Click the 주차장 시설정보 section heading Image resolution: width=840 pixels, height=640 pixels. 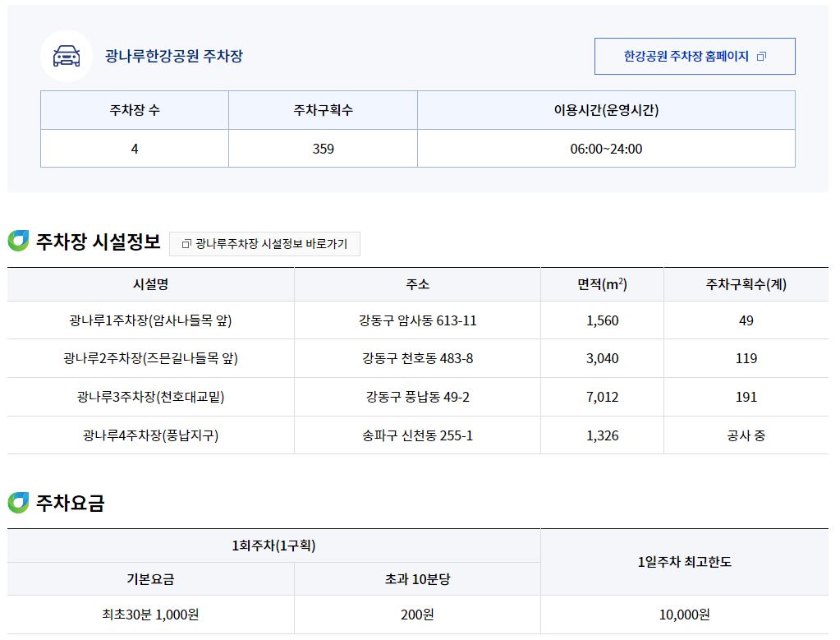point(98,242)
